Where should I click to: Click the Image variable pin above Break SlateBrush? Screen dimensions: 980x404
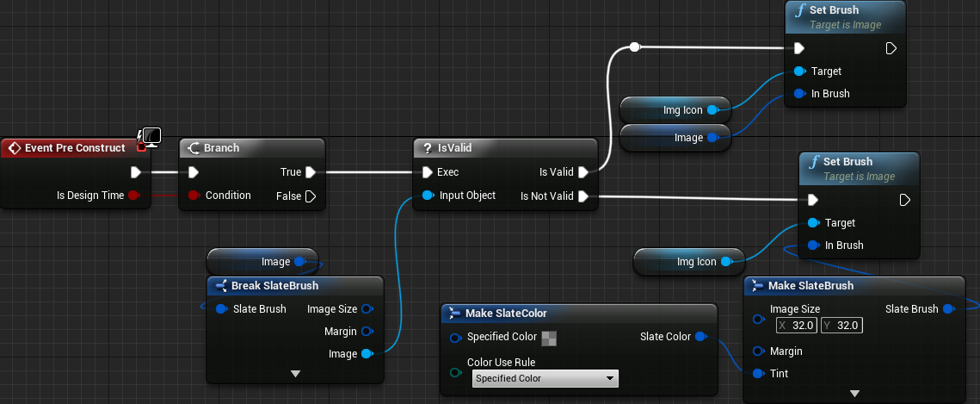299,261
